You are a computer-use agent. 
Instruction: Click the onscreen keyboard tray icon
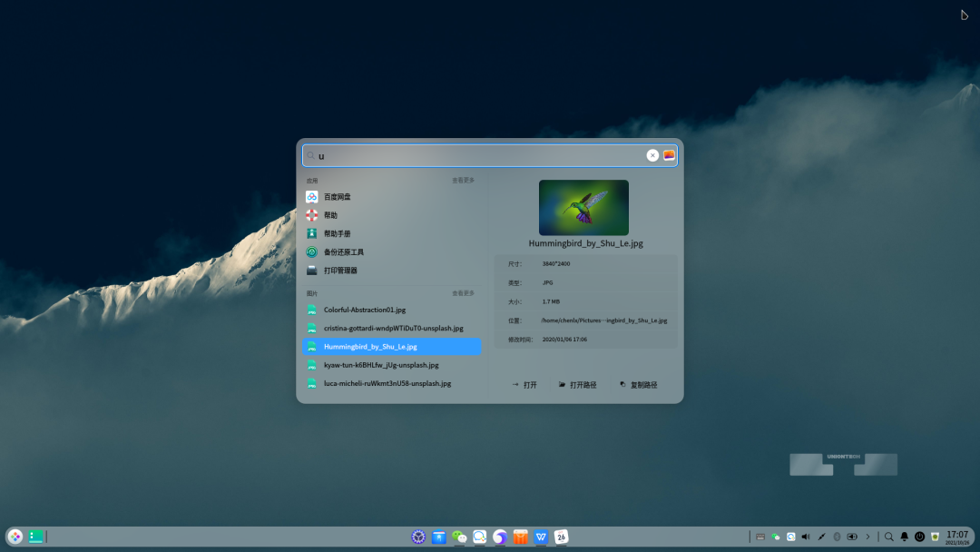[x=760, y=537]
